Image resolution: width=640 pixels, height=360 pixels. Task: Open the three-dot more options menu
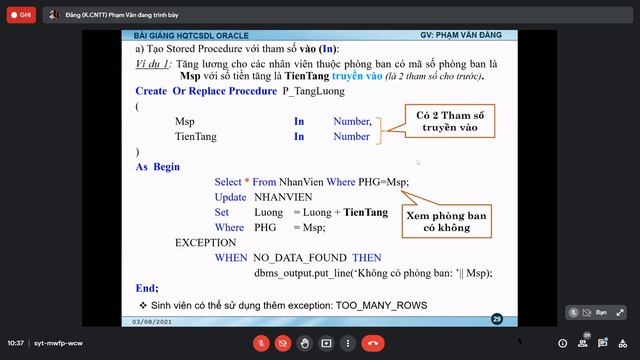[348, 343]
